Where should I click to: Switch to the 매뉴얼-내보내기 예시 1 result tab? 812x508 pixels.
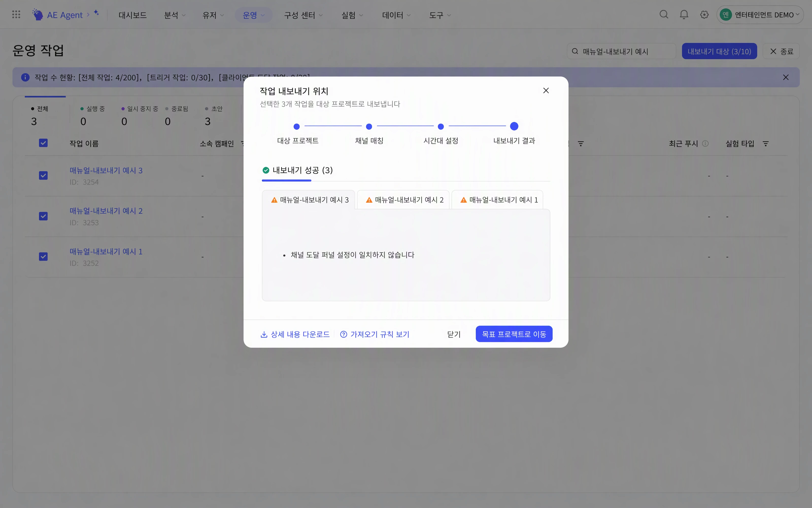[497, 200]
